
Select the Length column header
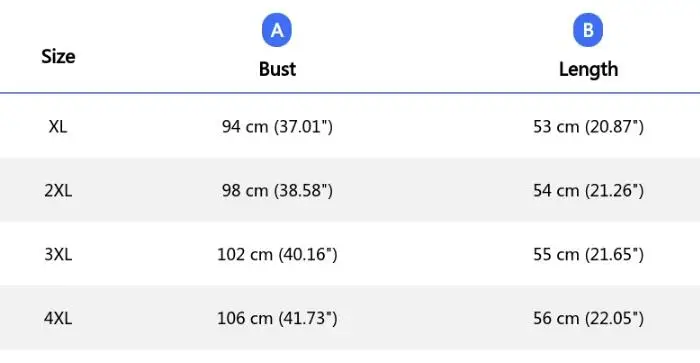[x=588, y=70]
